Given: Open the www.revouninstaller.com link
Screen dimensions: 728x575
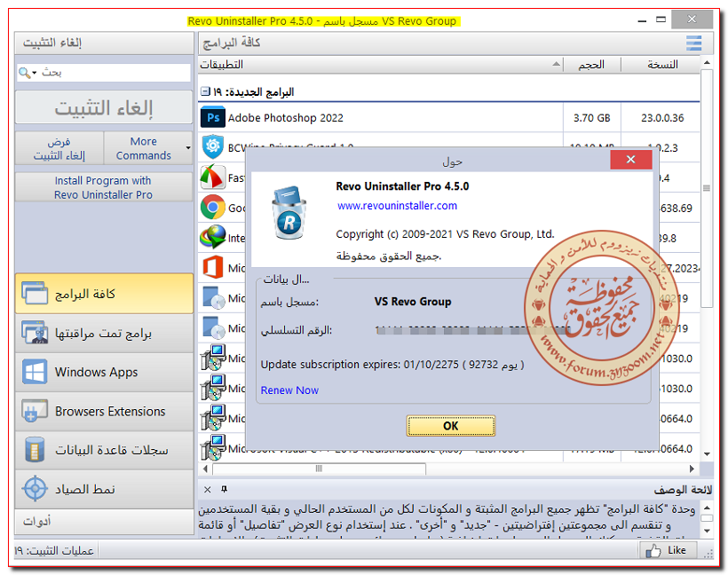Looking at the screenshot, I should (x=397, y=206).
